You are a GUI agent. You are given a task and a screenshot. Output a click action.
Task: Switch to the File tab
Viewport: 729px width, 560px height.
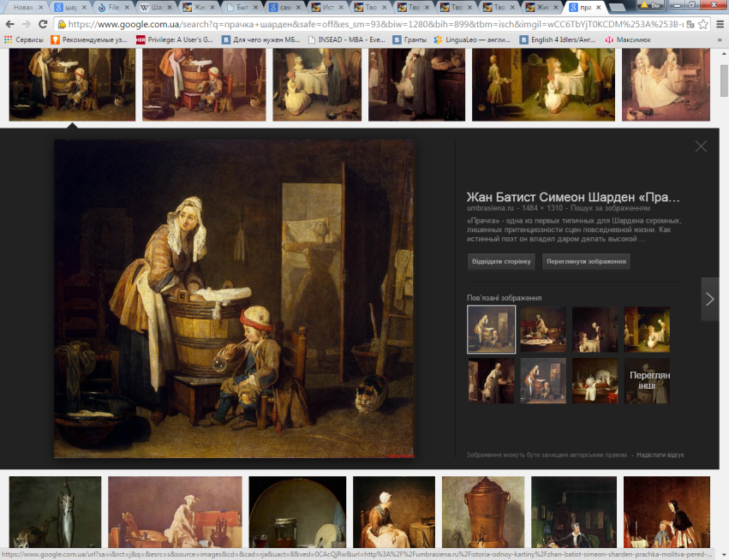tap(113, 7)
